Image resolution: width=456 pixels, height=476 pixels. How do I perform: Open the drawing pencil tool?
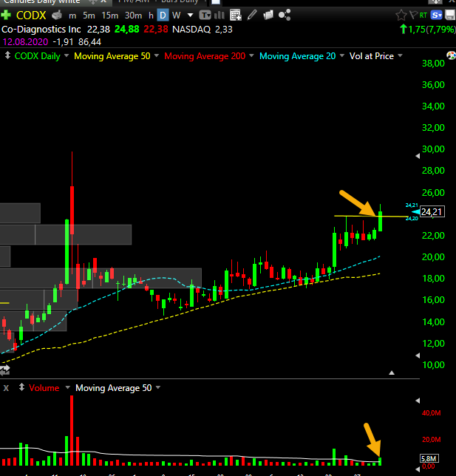[x=252, y=15]
